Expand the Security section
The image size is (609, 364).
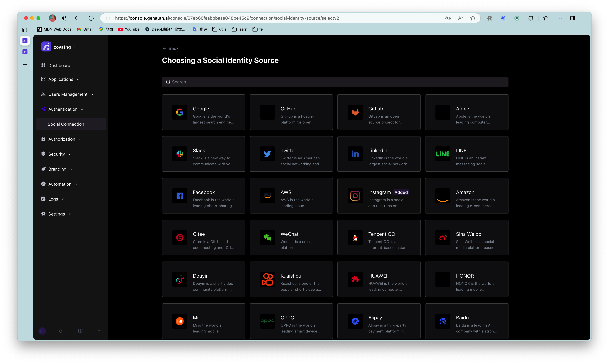click(56, 154)
